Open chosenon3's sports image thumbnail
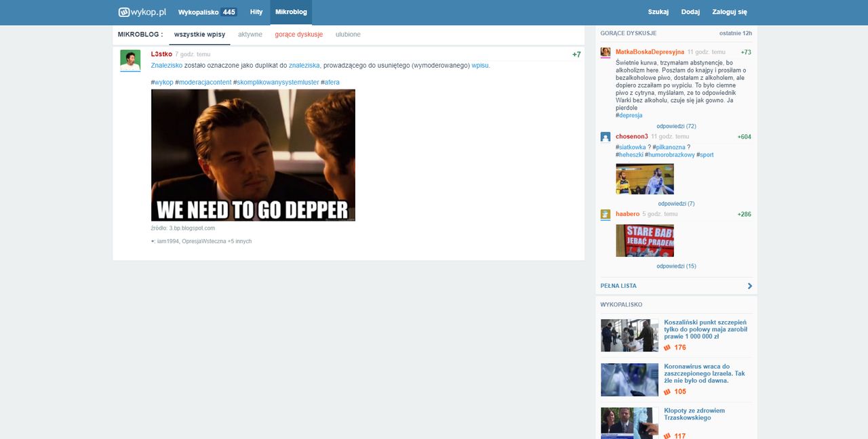Screen dimensions: 868x439 tap(645, 179)
